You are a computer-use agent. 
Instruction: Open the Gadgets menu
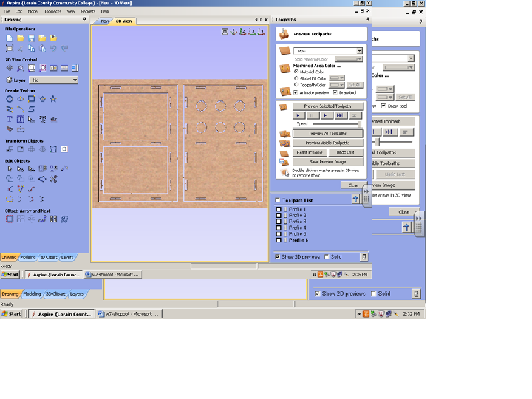pos(88,11)
